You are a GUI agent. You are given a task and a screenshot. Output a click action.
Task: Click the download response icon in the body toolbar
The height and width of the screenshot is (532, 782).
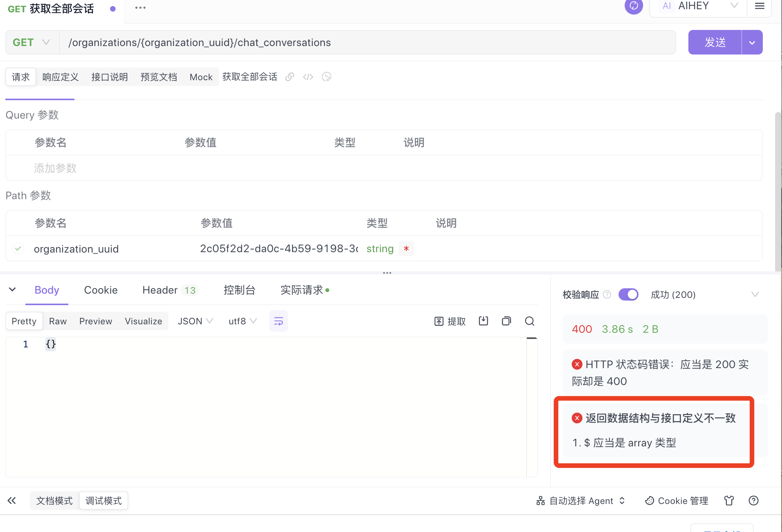[x=483, y=321]
